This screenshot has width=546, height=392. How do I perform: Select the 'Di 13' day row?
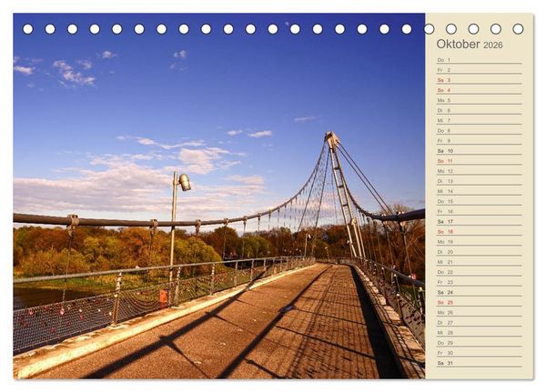[x=480, y=181]
